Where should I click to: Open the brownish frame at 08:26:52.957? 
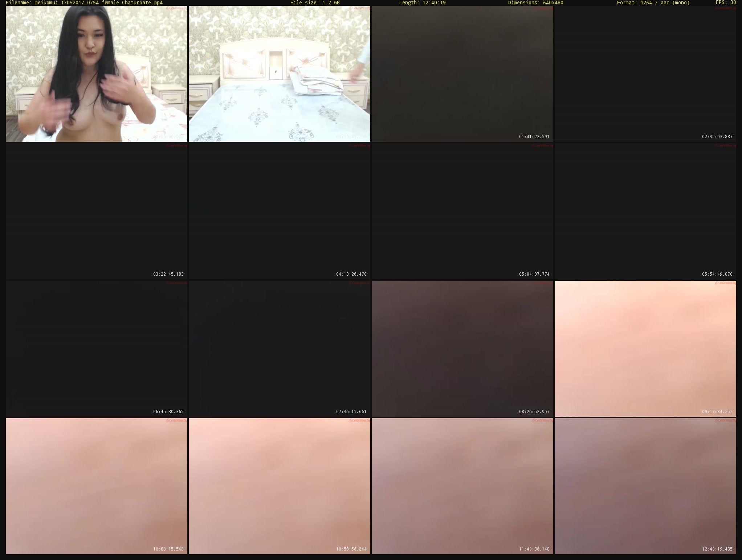point(462,349)
